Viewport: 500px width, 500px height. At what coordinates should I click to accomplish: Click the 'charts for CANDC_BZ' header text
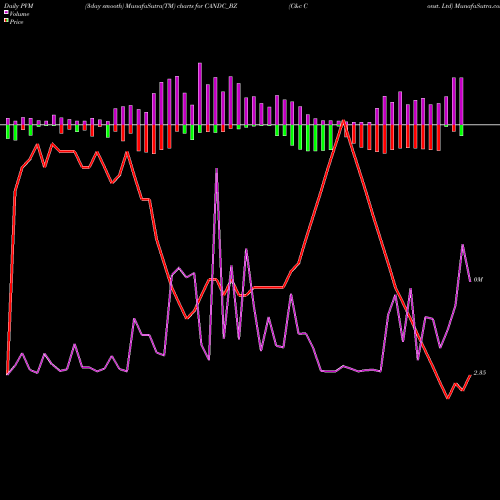click(207, 6)
